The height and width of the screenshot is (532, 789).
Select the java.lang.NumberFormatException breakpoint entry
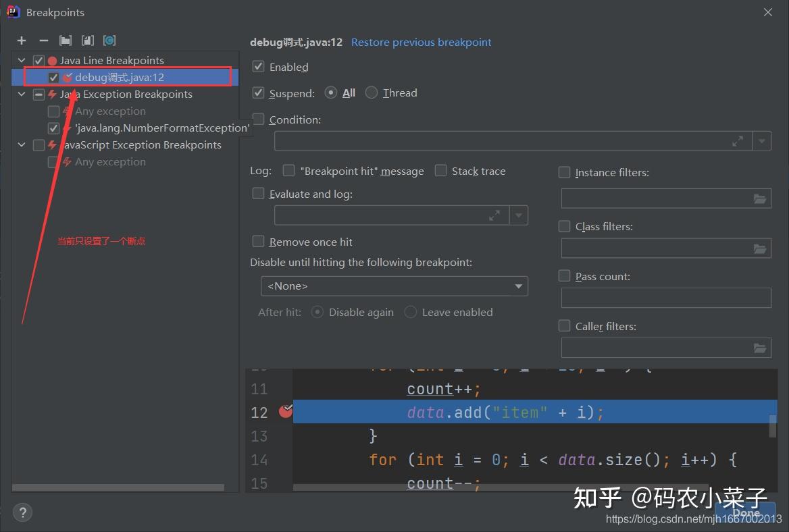point(162,128)
